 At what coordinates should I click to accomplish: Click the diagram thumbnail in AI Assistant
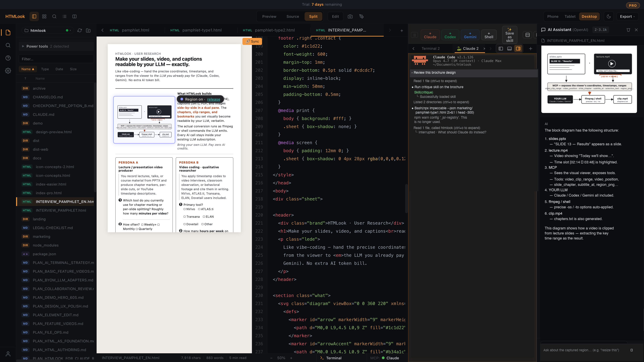(x=589, y=79)
